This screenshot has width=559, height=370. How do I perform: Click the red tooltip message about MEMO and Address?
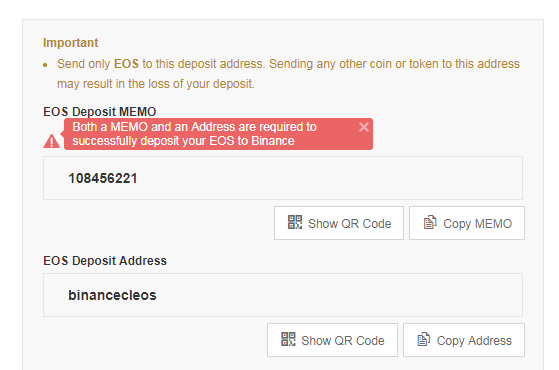point(194,134)
